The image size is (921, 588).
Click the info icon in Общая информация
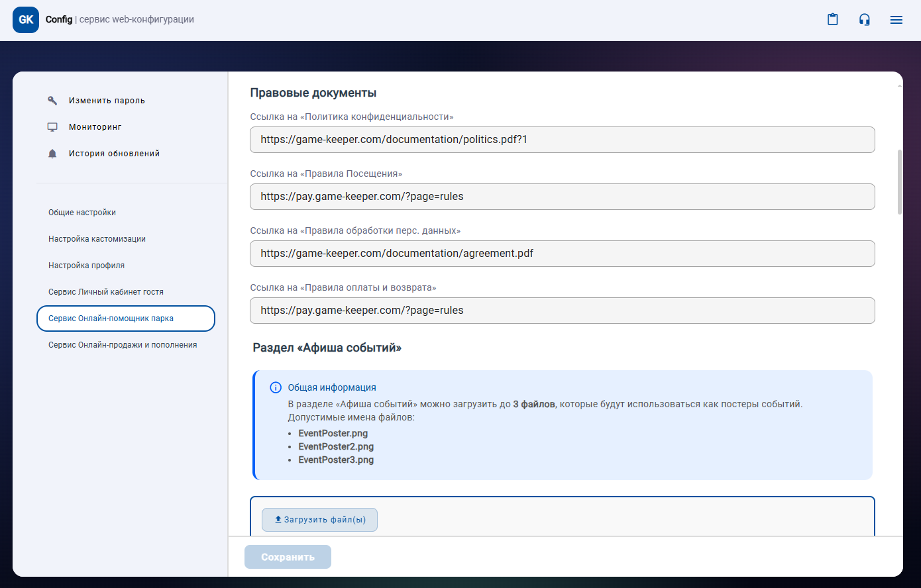pos(276,387)
